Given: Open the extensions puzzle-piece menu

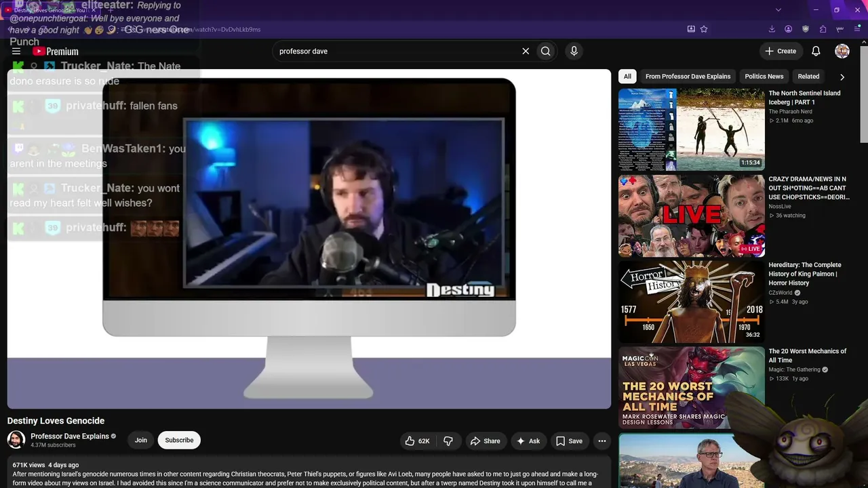Looking at the screenshot, I should point(823,29).
